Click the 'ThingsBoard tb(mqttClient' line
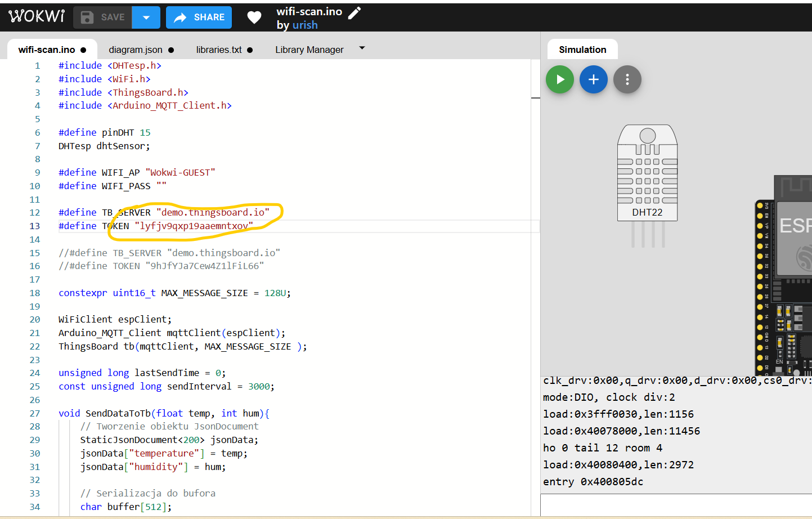 183,346
